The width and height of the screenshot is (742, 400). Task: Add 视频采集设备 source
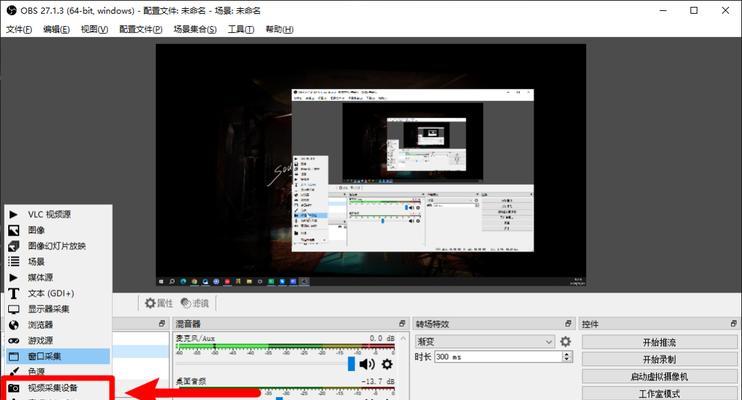point(58,388)
